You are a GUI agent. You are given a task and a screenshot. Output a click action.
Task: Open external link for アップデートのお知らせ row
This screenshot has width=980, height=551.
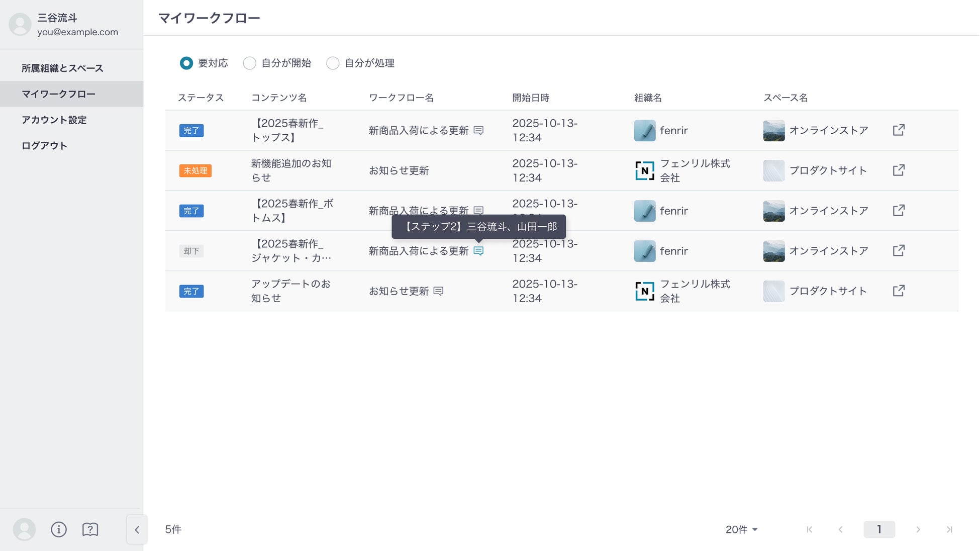(899, 291)
